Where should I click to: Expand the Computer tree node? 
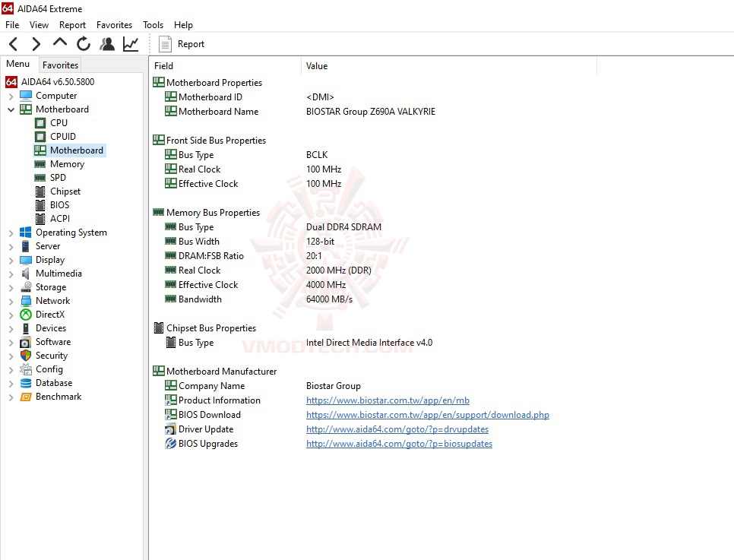pyautogui.click(x=11, y=96)
